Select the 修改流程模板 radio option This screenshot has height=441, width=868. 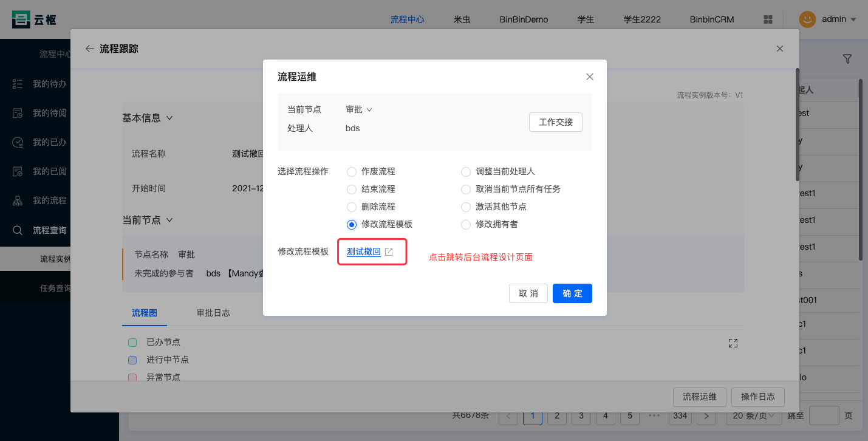[x=352, y=225]
